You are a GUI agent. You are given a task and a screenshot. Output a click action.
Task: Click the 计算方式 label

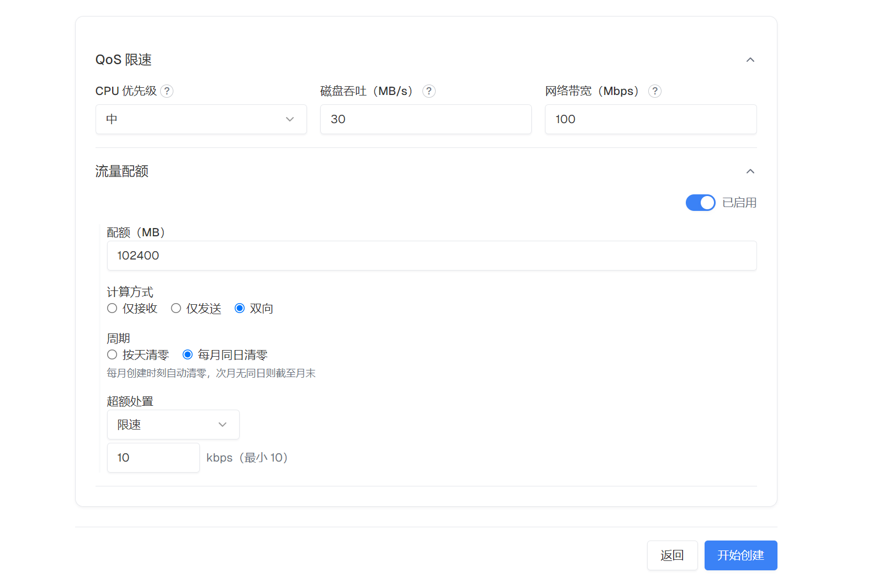pyautogui.click(x=130, y=292)
